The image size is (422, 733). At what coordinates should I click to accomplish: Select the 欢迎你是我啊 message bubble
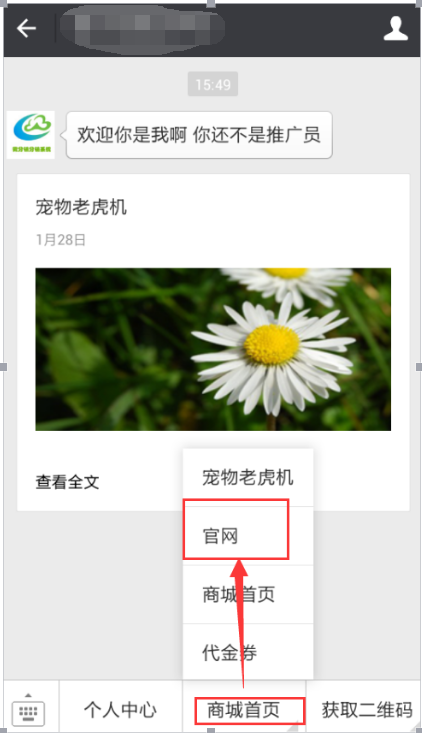coord(199,135)
